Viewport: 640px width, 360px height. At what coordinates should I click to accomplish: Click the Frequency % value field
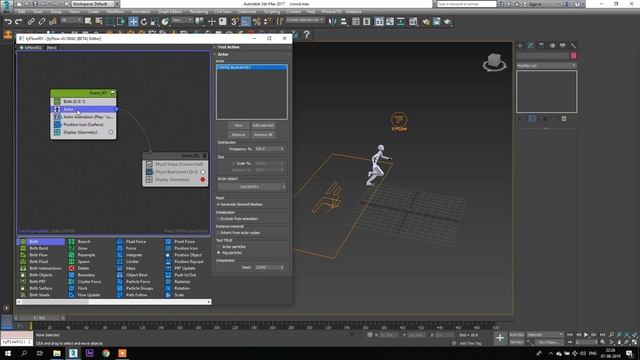click(x=267, y=149)
